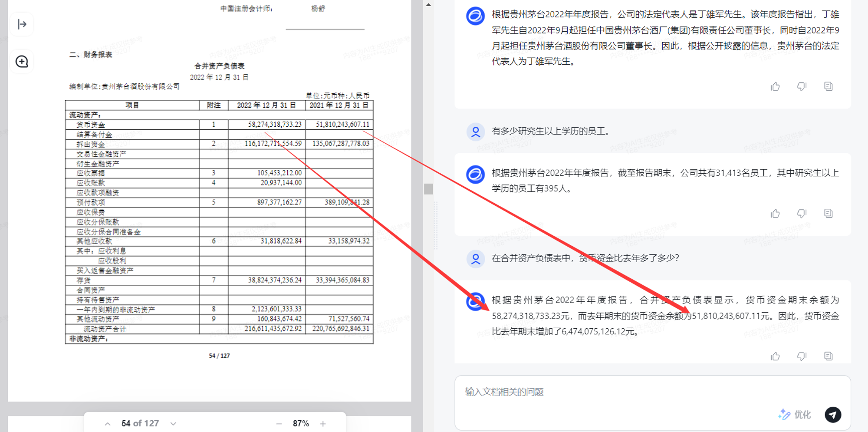Viewport: 868px width, 432px height.
Task: Increase zoom with plus button
Action: click(323, 424)
